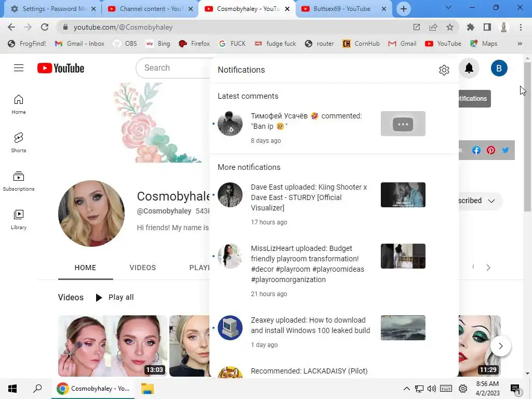Expand the overflow bookmarks chevron
Viewport: 532px width, 399px height.
pos(520,44)
